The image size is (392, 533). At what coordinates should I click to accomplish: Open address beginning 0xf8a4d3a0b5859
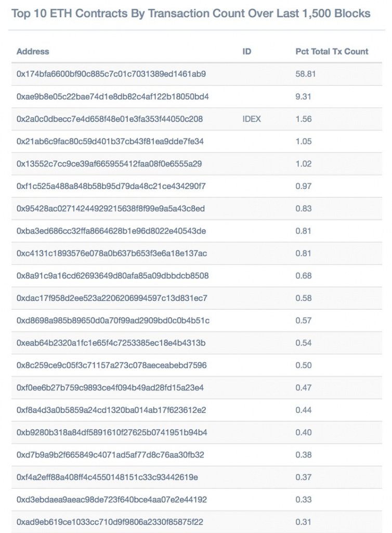tap(111, 410)
